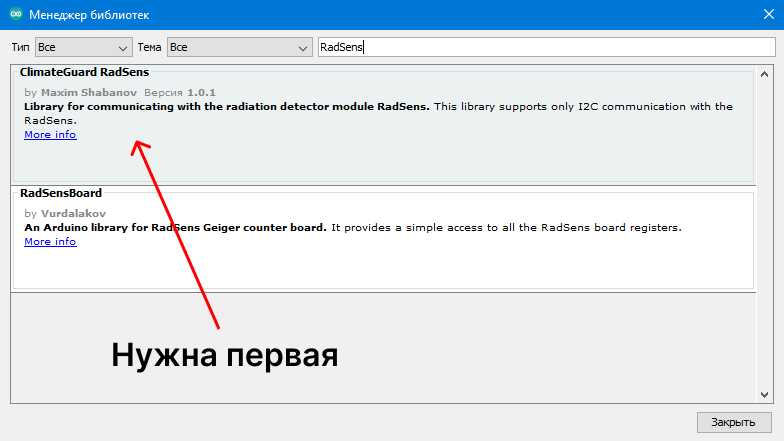Click the Закрыть button
The height and width of the screenshot is (441, 784).
click(734, 422)
